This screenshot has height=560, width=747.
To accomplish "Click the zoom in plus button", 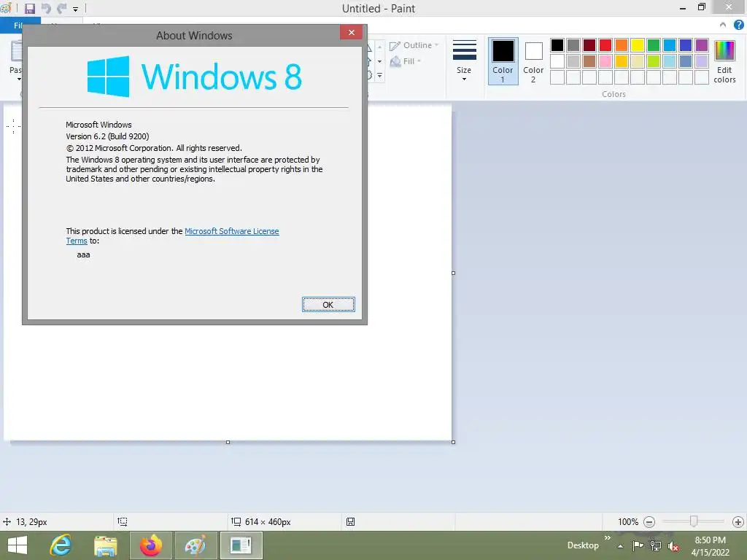I will [x=738, y=522].
